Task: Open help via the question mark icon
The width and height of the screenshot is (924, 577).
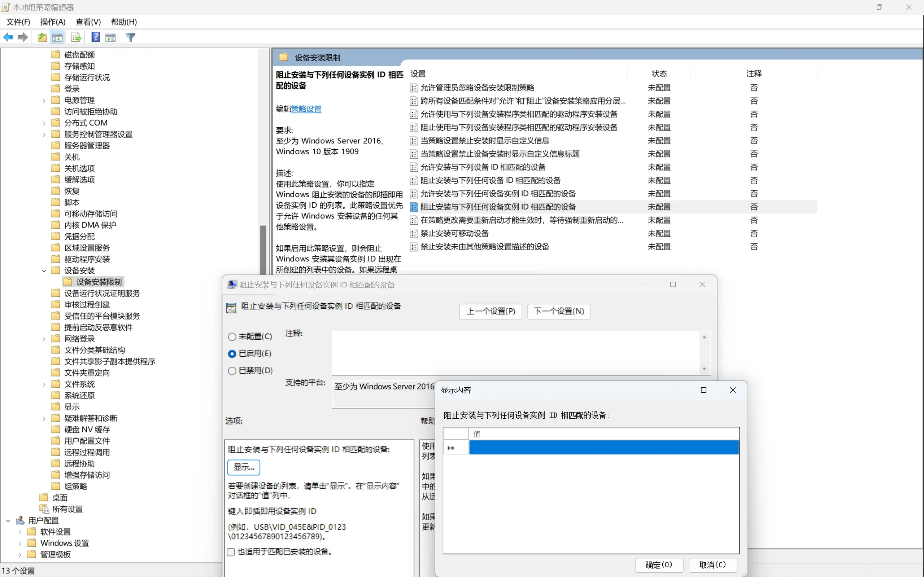Action: tap(95, 37)
